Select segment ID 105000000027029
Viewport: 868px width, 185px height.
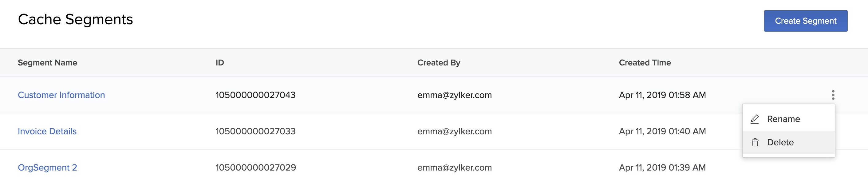tap(256, 167)
